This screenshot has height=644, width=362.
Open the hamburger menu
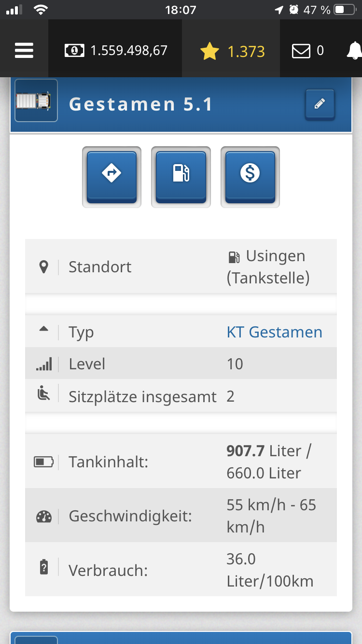tap(24, 50)
